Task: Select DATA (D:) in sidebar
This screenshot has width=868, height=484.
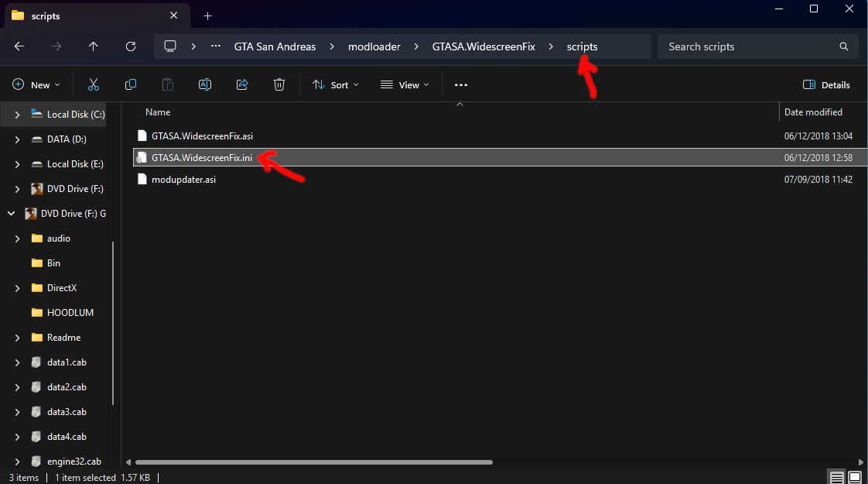Action: click(67, 139)
